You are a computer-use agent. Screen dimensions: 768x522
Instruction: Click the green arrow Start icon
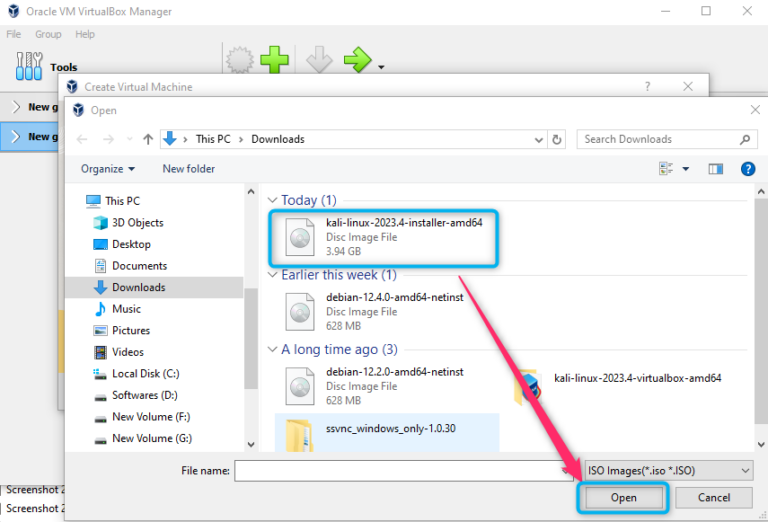click(x=358, y=60)
